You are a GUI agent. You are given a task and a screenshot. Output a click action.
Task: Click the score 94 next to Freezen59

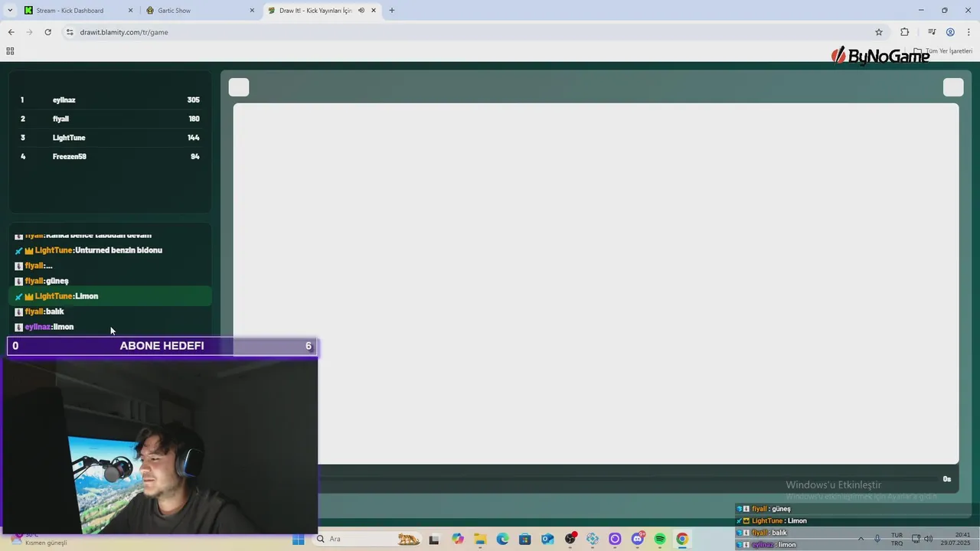pos(195,156)
